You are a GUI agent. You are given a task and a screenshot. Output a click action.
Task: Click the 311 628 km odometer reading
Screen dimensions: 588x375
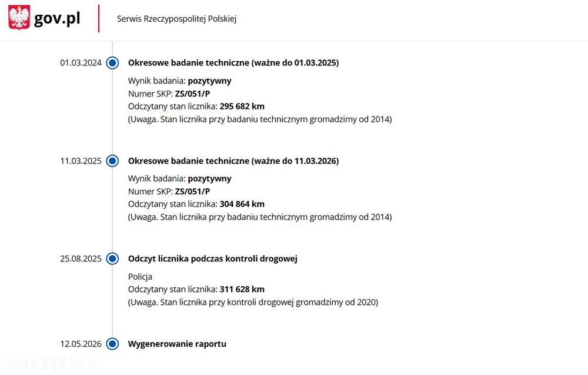click(x=242, y=289)
